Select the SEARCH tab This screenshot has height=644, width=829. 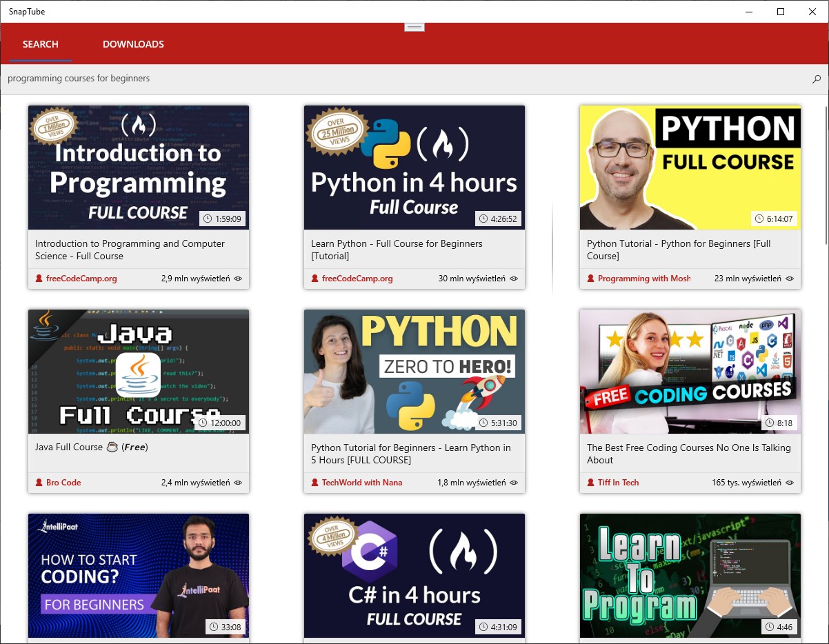point(39,43)
